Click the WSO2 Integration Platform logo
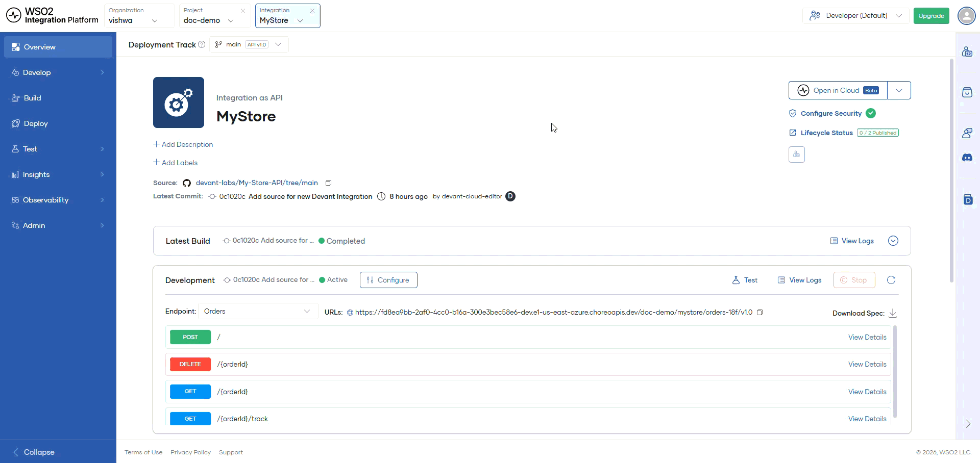Image resolution: width=980 pixels, height=463 pixels. pos(52,15)
